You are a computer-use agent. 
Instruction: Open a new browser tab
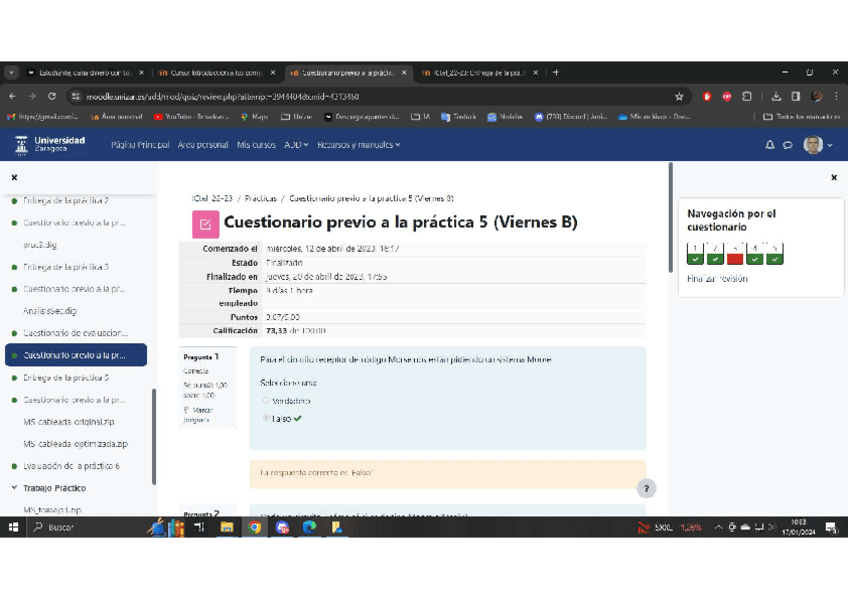point(555,72)
